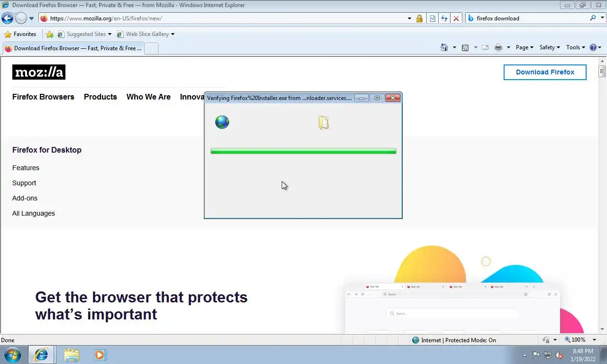The image size is (607, 364).
Task: Click the muted volume tray icon
Action: click(x=559, y=355)
